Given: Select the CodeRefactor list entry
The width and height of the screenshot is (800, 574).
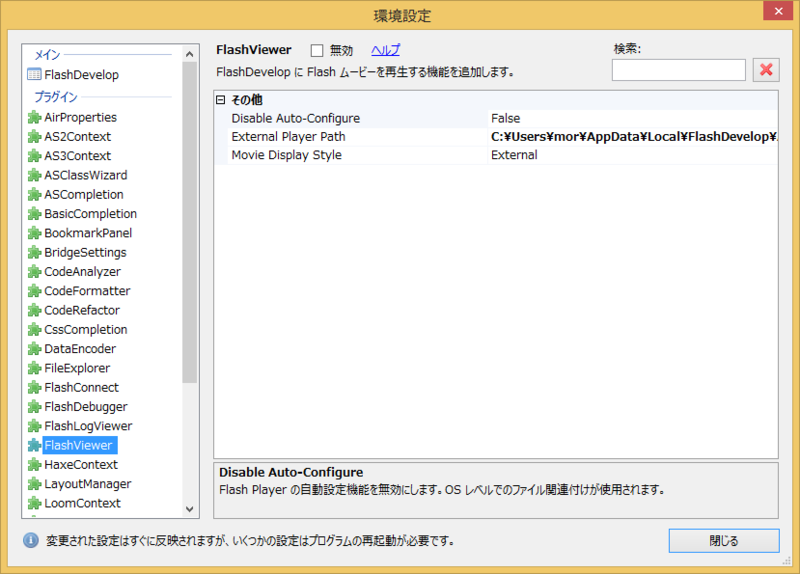Looking at the screenshot, I should (x=82, y=310).
